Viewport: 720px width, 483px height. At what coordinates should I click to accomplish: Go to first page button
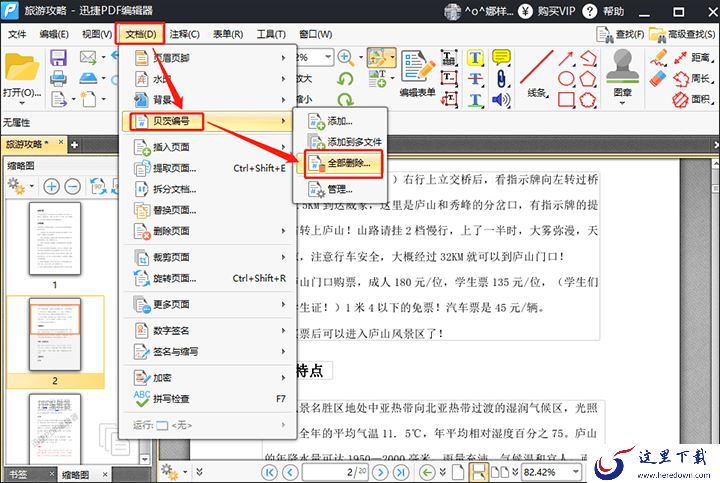(x=269, y=472)
